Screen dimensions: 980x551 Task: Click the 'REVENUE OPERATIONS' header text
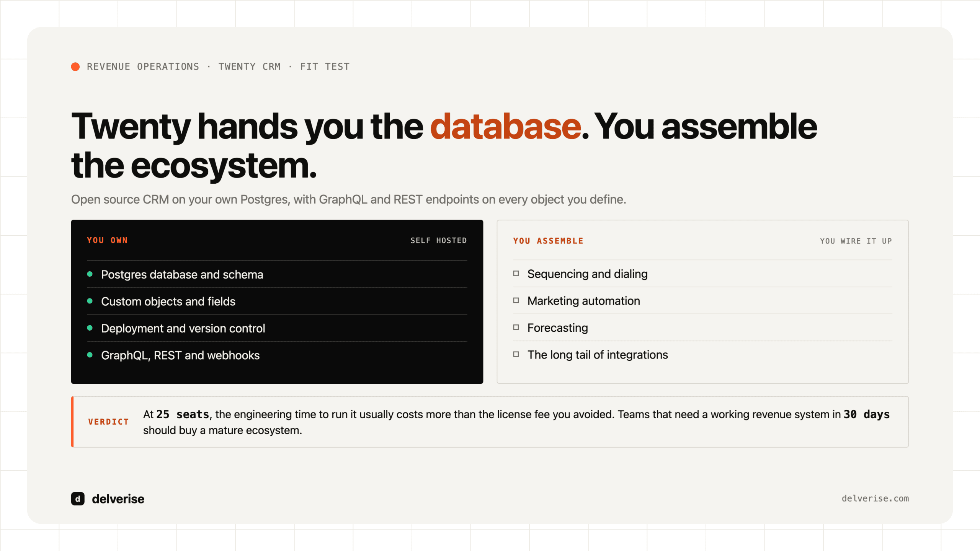pyautogui.click(x=143, y=67)
